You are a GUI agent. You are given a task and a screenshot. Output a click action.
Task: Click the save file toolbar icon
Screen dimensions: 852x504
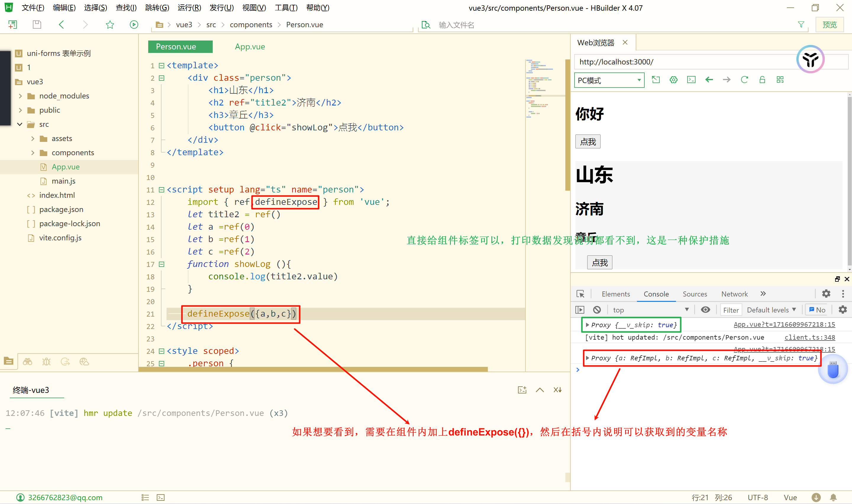tap(37, 25)
